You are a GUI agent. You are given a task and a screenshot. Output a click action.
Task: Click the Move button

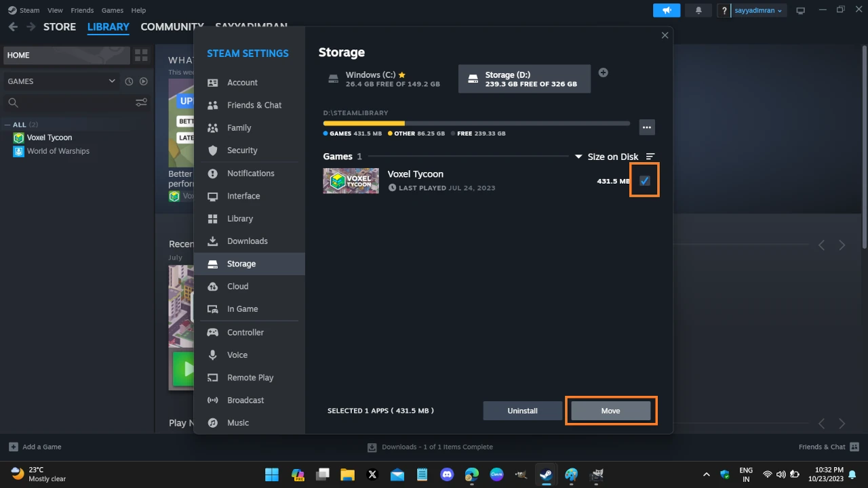(610, 411)
